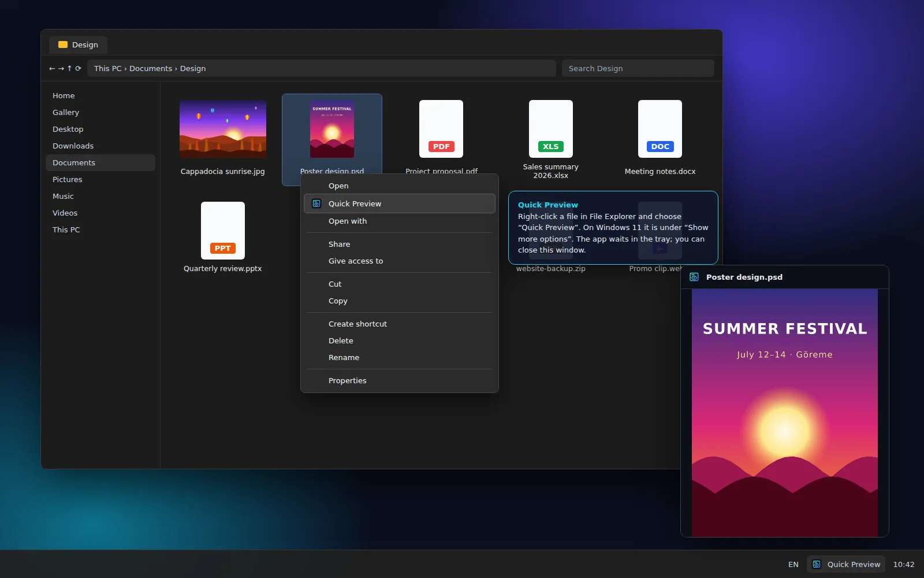Go forward with the right arrow icon
The width and height of the screenshot is (924, 578).
pyautogui.click(x=61, y=68)
